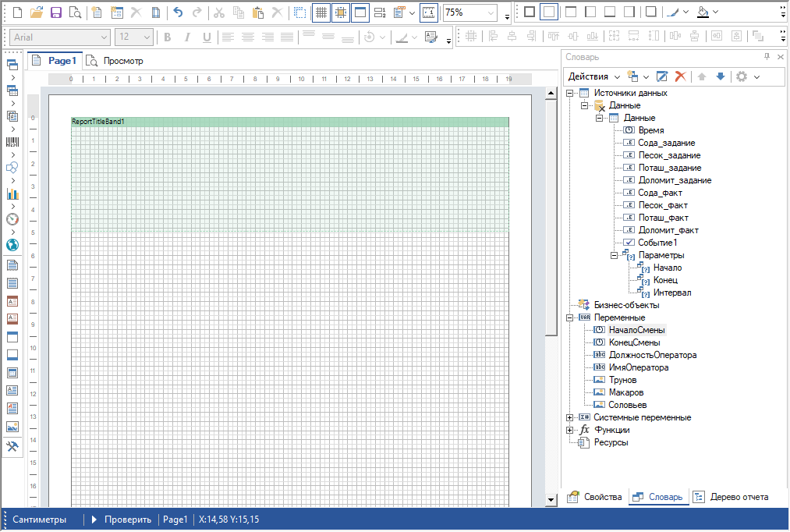Pin the Словарь panel
Image resolution: width=790 pixels, height=532 pixels.
tap(767, 57)
